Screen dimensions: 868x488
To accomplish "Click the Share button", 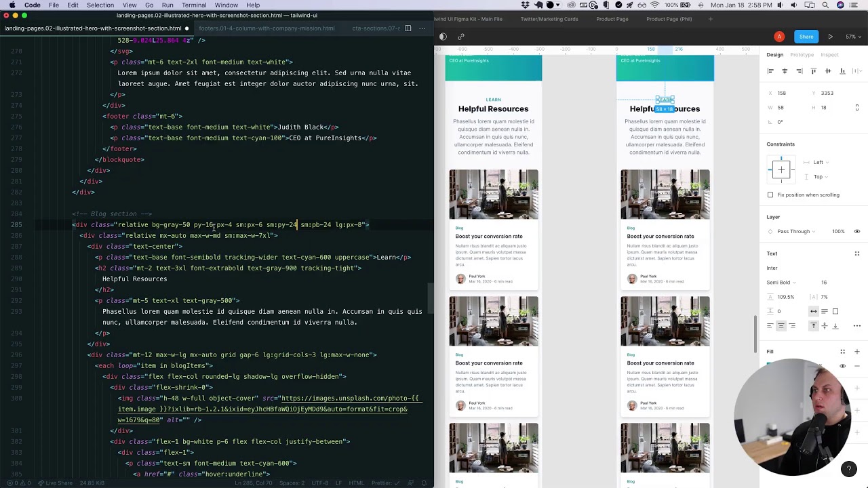I will coord(807,37).
